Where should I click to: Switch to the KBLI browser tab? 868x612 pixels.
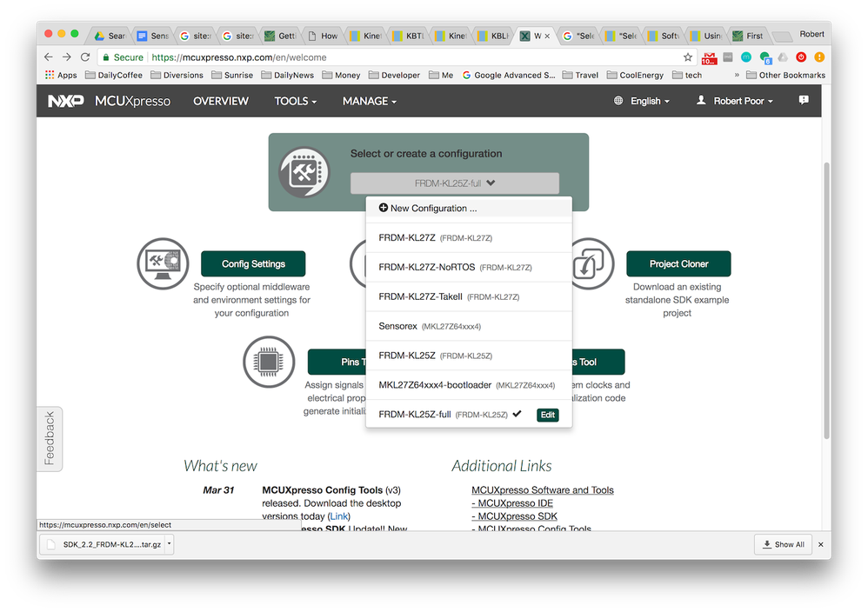(493, 36)
